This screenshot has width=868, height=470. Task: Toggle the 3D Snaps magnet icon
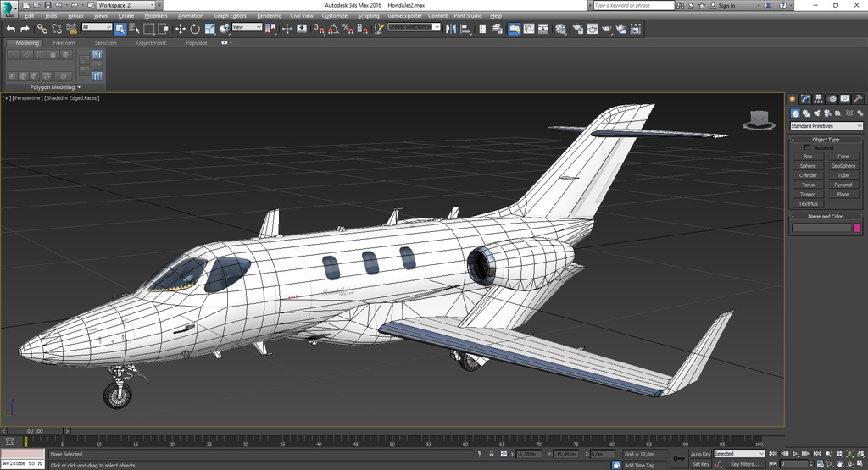[320, 29]
